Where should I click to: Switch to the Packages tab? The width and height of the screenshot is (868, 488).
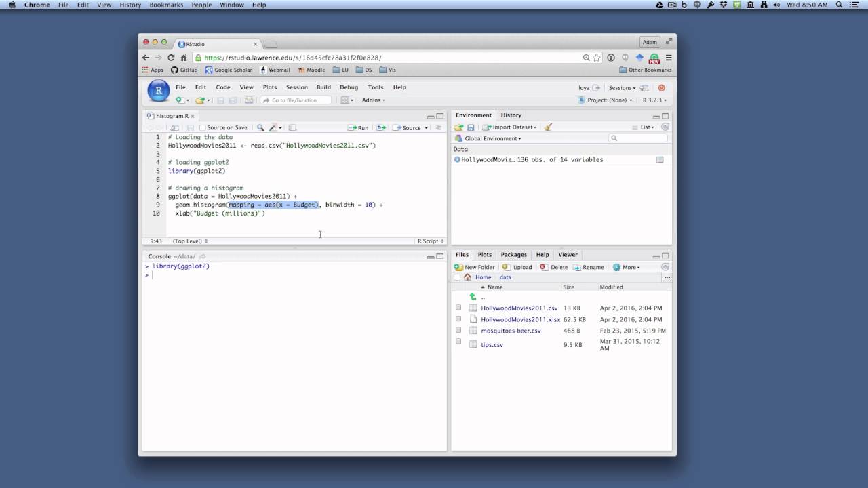click(513, 255)
